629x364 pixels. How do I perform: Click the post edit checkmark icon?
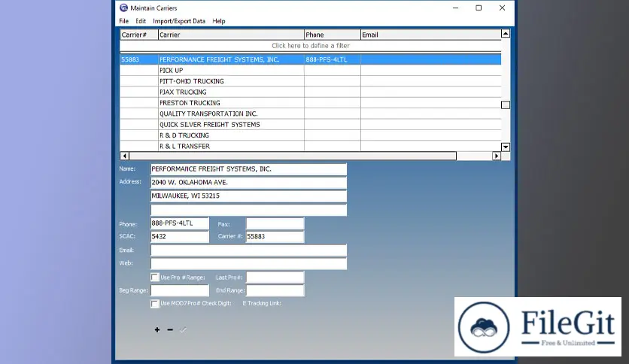point(183,329)
